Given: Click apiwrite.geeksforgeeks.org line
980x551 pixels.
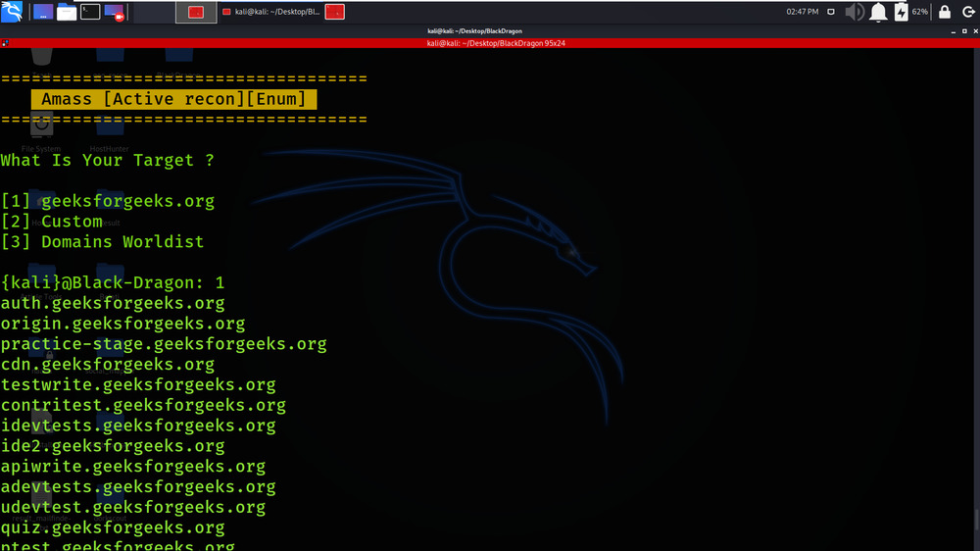Looking at the screenshot, I should [133, 467].
